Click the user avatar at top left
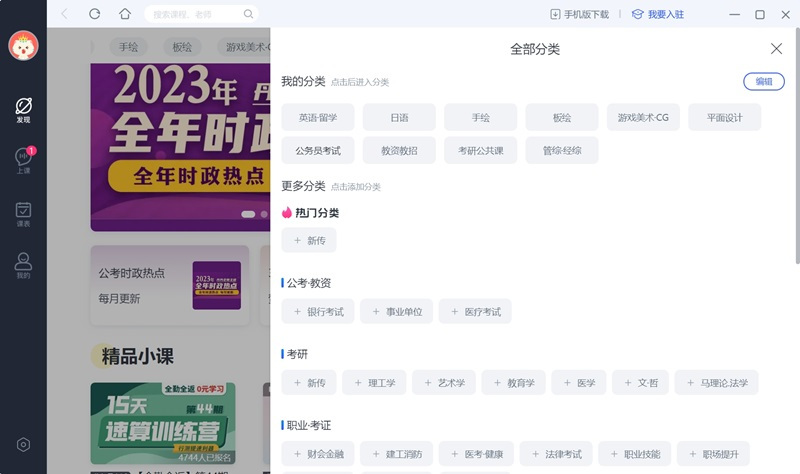This screenshot has height=474, width=800. [23, 45]
